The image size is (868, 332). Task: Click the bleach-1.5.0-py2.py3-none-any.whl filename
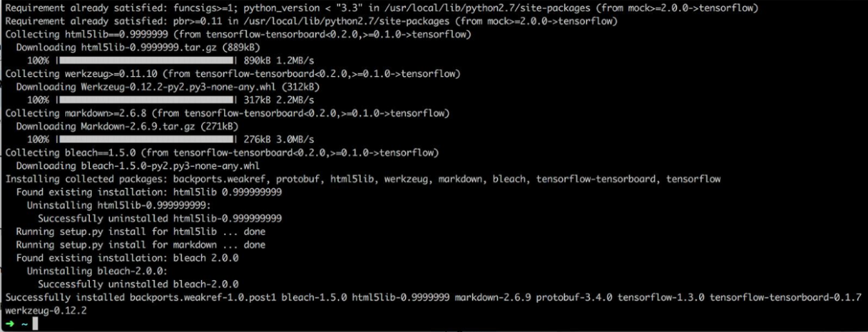pyautogui.click(x=169, y=165)
